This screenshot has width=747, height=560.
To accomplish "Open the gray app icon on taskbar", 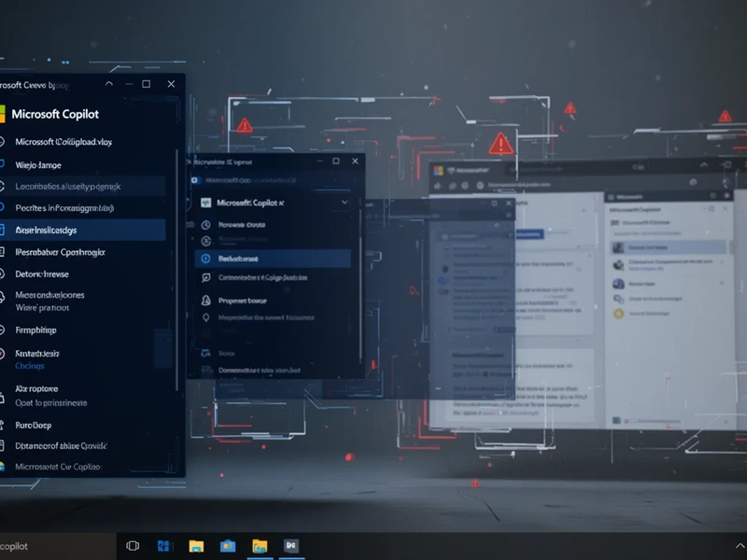I will 291,546.
